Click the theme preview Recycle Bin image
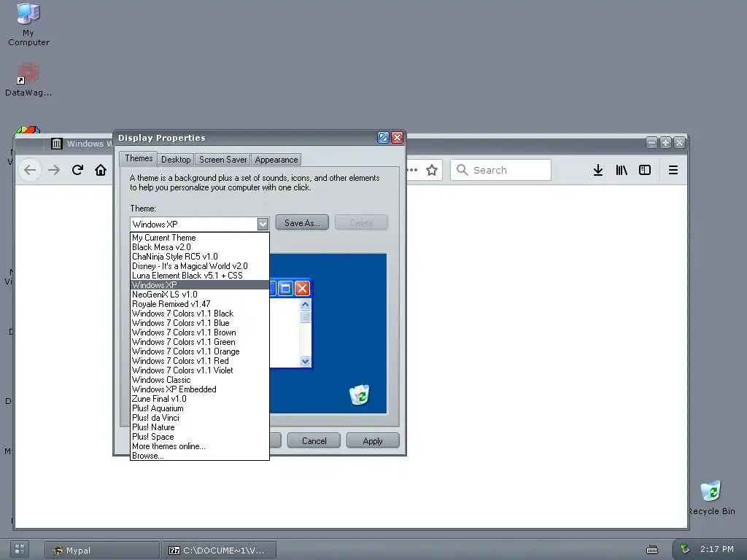Screen dimensions: 747x560 [x=360, y=394]
